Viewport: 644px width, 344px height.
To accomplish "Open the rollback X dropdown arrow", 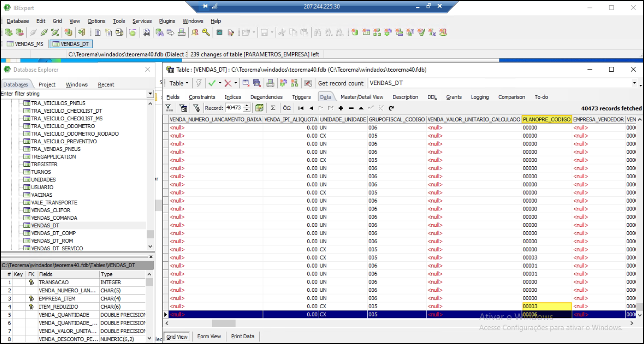I will [x=236, y=83].
